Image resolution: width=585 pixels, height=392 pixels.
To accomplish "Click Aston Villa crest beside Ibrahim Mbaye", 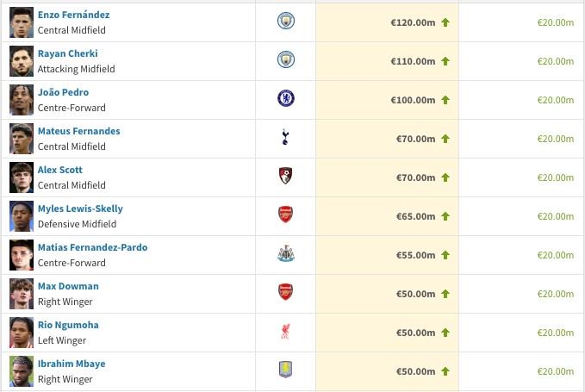I will (285, 370).
